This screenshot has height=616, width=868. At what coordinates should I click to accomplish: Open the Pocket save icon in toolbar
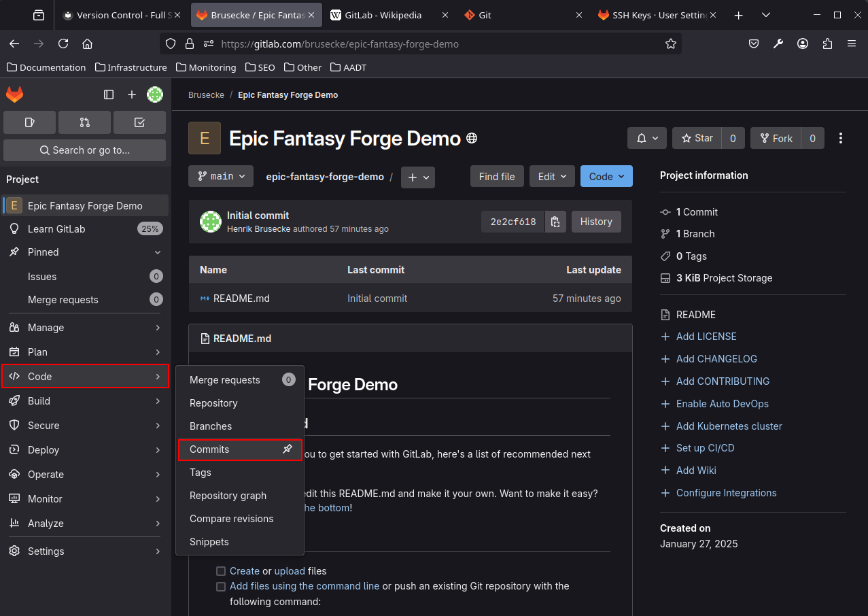(x=754, y=44)
